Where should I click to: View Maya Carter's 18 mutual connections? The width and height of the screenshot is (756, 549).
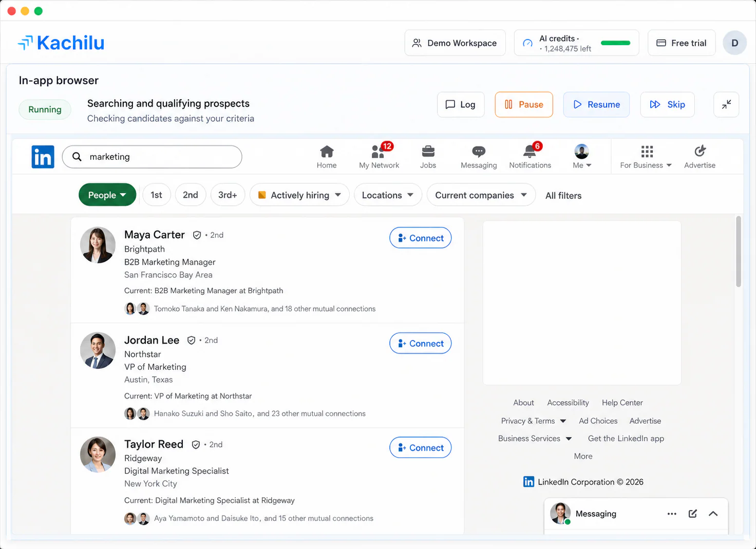tap(264, 309)
